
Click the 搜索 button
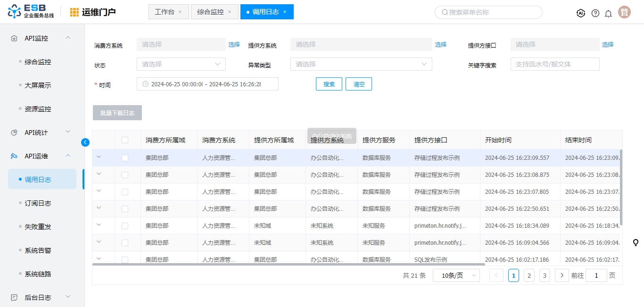(x=329, y=84)
